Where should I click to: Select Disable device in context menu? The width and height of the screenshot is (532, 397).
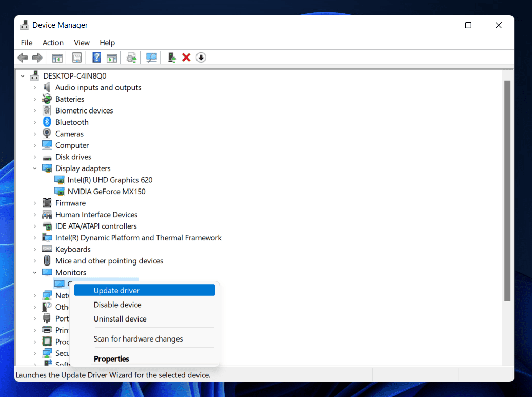pos(117,305)
